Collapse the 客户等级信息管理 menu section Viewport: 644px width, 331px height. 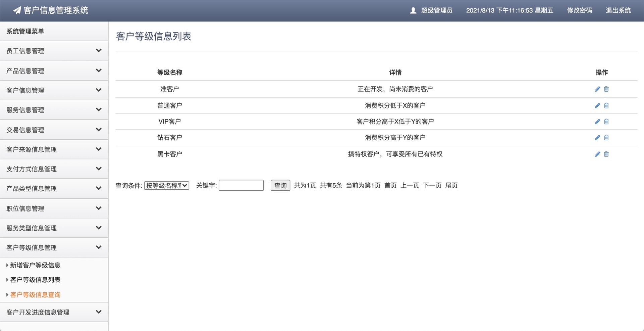point(54,247)
